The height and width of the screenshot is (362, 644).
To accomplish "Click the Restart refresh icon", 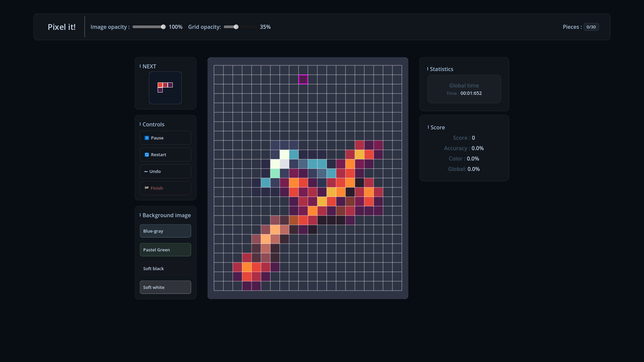I will (147, 155).
